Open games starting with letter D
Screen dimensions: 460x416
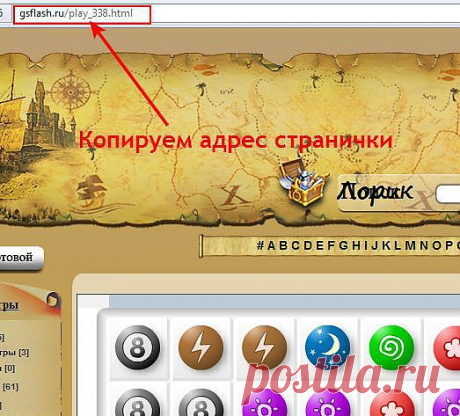tap(308, 246)
